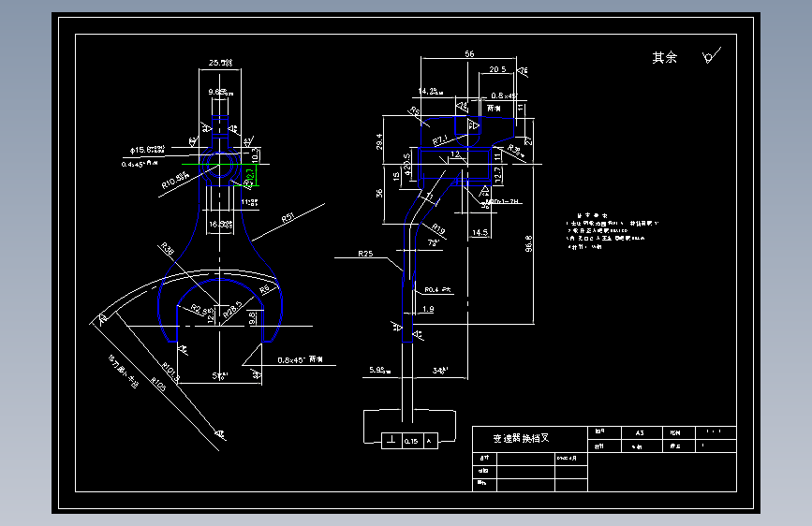Select the datum A box in the tolerance frame
The height and width of the screenshot is (526, 812).
click(430, 441)
